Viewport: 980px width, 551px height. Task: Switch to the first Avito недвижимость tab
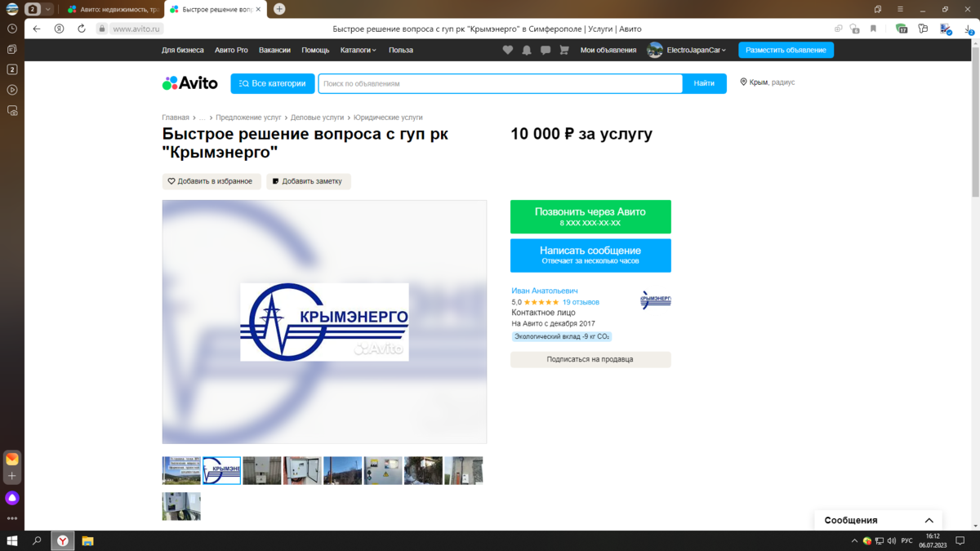[112, 9]
